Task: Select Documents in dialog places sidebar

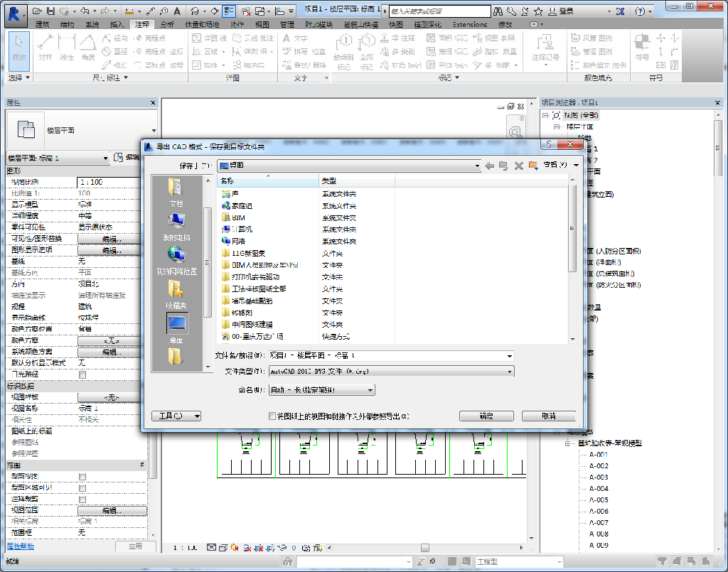Action: tap(176, 192)
